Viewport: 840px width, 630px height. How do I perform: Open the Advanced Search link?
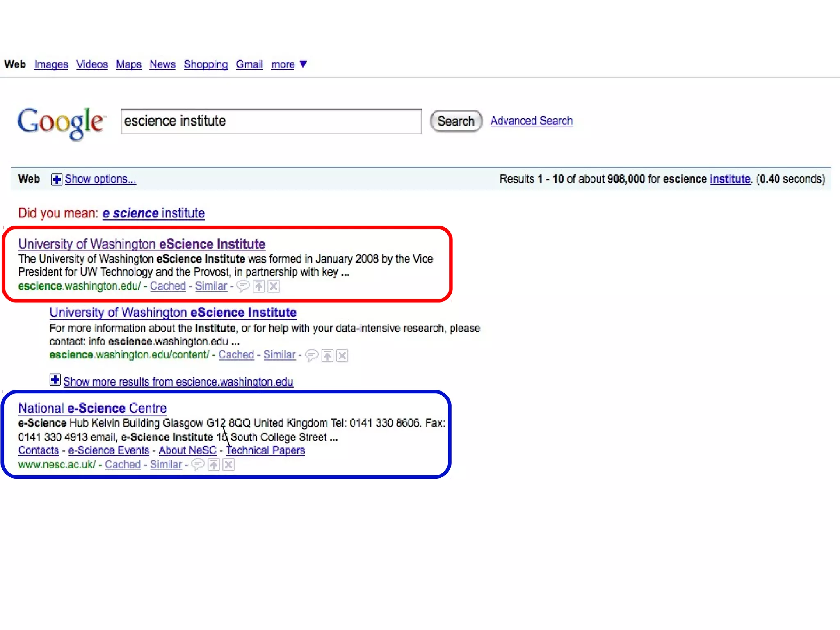point(531,121)
